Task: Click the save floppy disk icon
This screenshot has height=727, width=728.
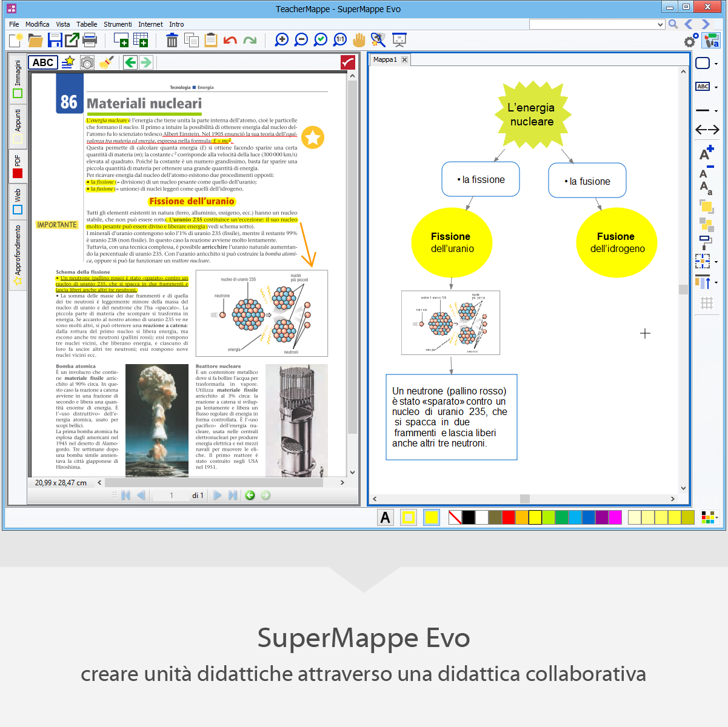Action: [x=55, y=41]
